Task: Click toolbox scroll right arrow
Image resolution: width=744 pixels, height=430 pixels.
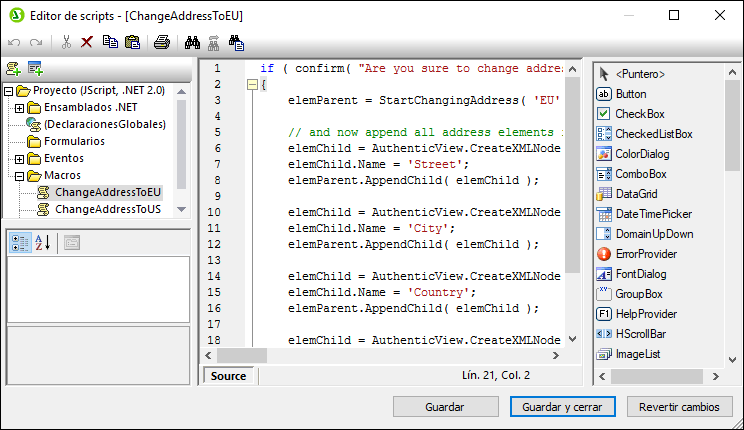Action: pos(716,376)
